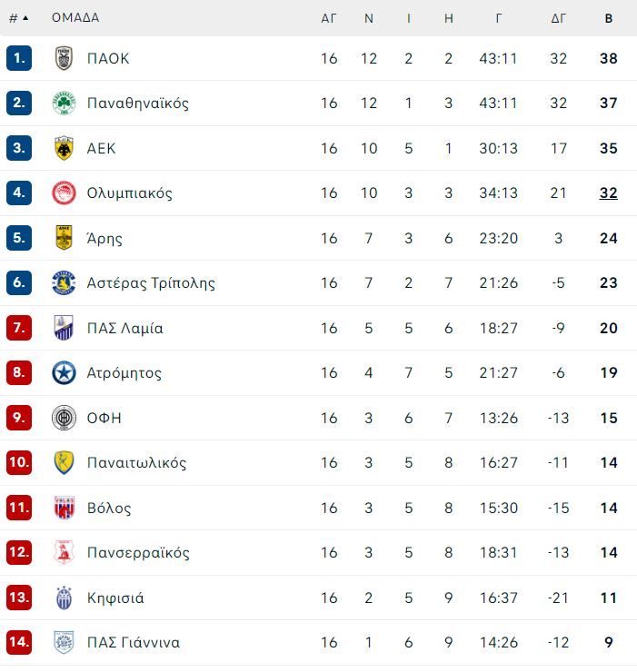Open the Κηφισιά team link
The image size is (637, 672).
[115, 598]
